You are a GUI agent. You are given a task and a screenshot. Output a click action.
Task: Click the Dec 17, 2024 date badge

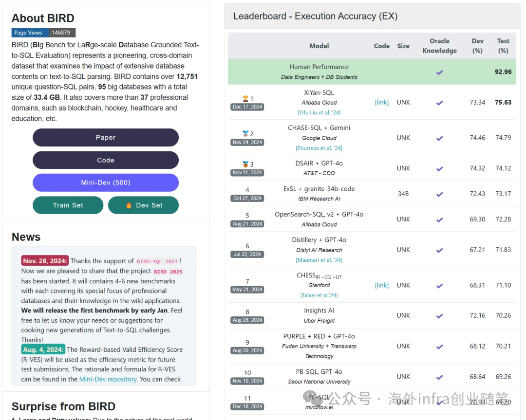click(247, 107)
